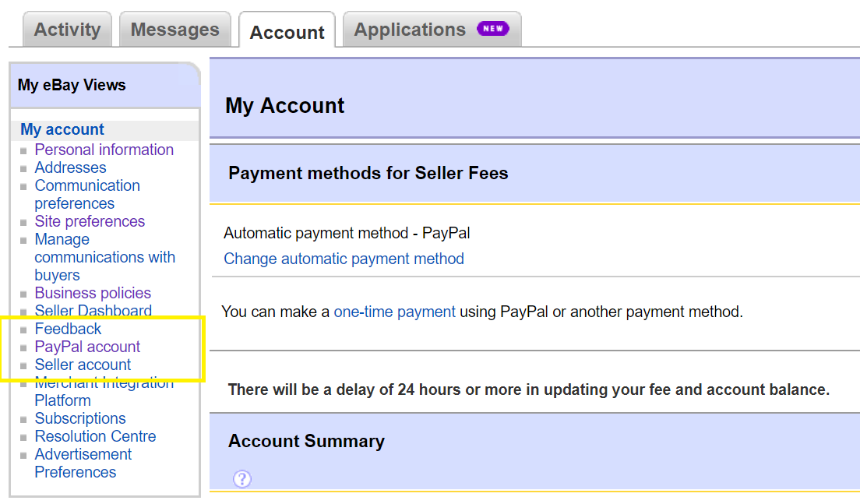Viewport: 860px width, 504px height.
Task: Open the Seller account link
Action: click(83, 365)
